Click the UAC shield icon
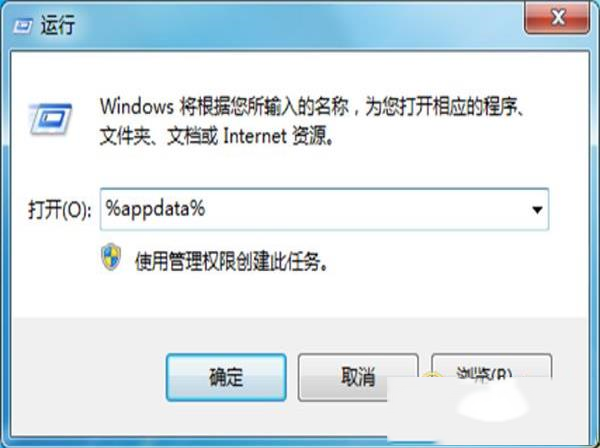The image size is (600, 448). tap(111, 257)
